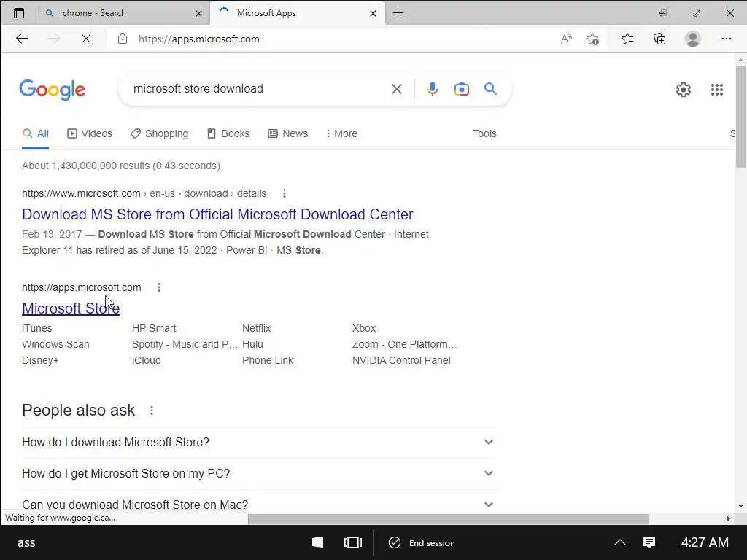The width and height of the screenshot is (747, 560).
Task: Open the browser profile avatar
Action: (x=693, y=39)
